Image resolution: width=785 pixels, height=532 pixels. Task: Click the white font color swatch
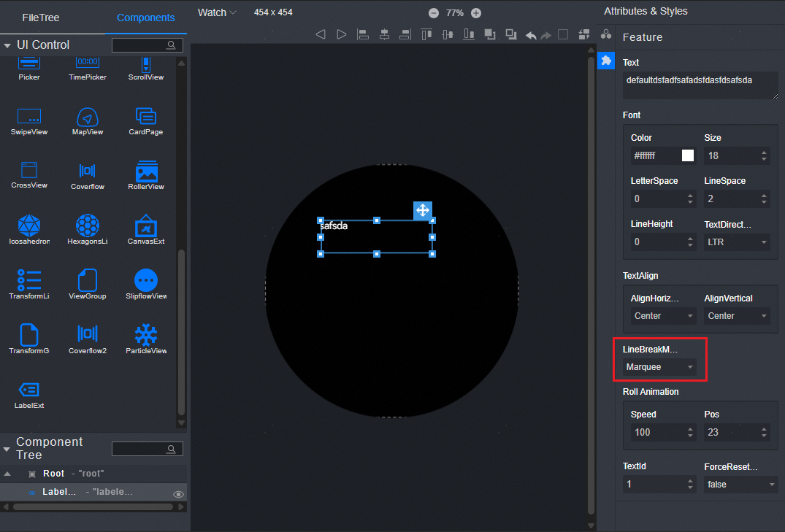687,155
